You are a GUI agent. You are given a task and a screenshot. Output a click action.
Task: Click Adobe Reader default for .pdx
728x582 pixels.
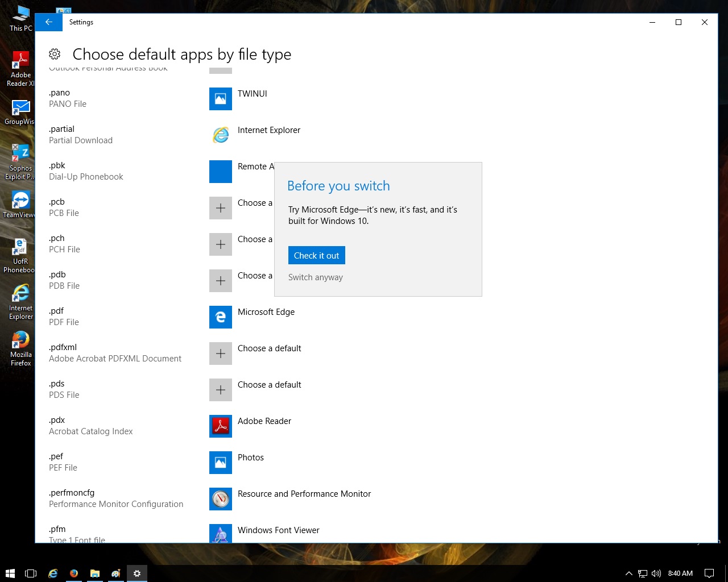coord(264,421)
